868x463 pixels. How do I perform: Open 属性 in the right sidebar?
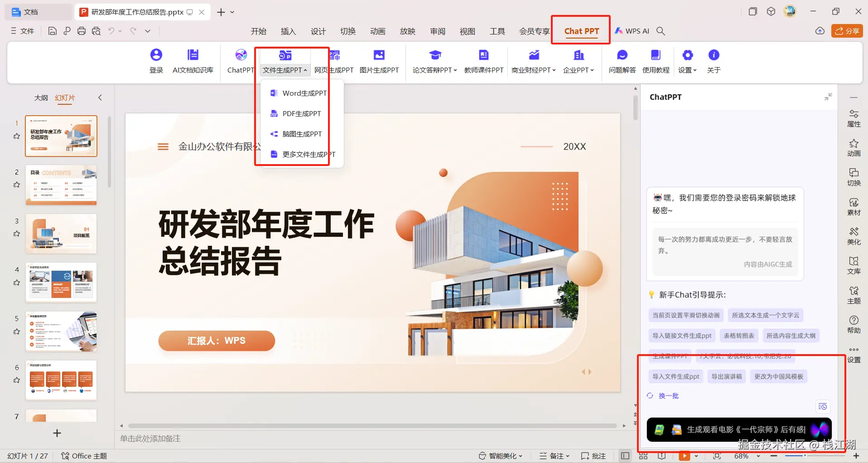tap(854, 118)
